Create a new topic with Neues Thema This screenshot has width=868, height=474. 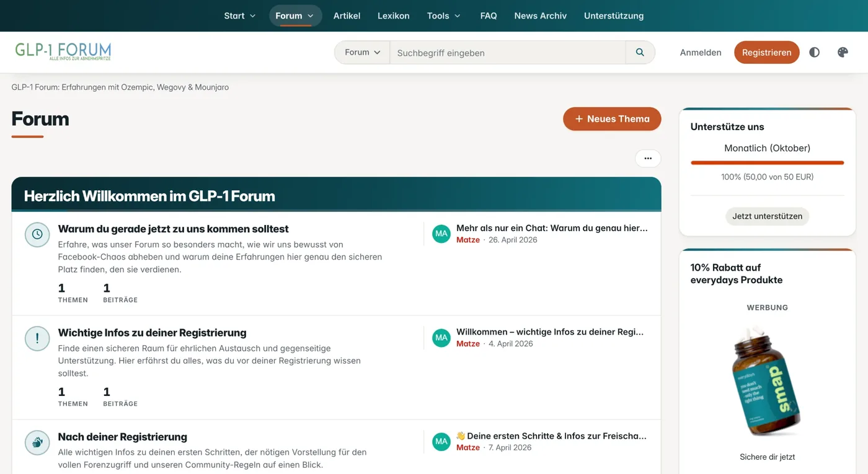click(x=612, y=119)
